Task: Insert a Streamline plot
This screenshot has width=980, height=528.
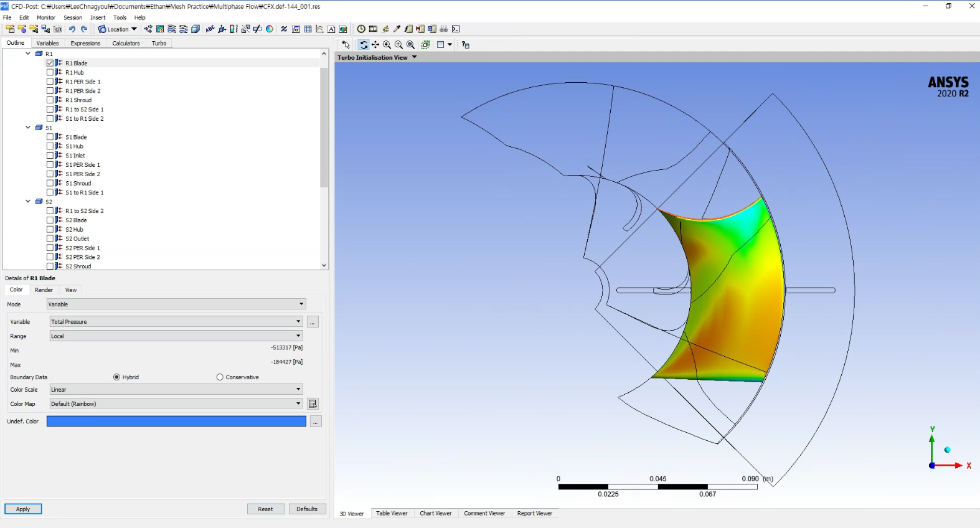Action: [x=172, y=29]
